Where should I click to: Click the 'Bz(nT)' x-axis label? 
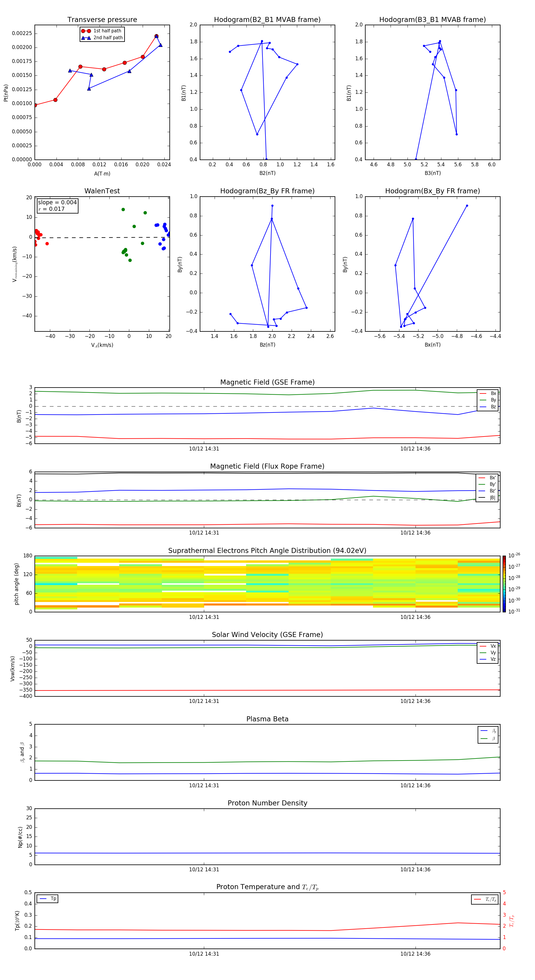pyautogui.click(x=267, y=345)
